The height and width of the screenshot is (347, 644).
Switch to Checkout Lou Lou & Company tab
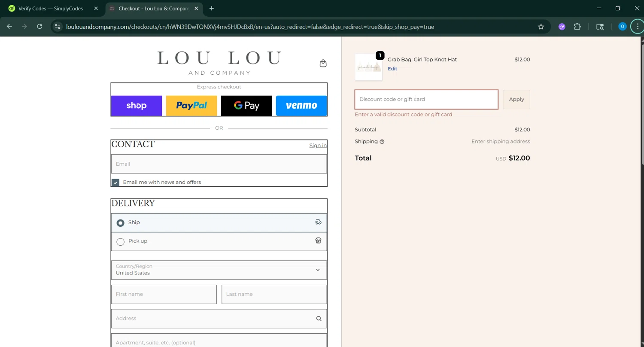point(154,8)
